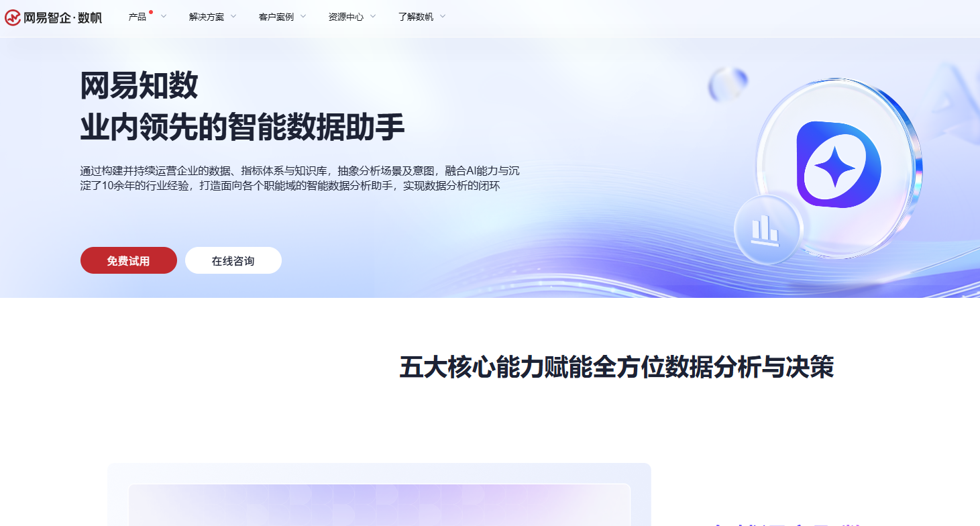Expand the 了解数帆 dropdown arrow
Viewport: 980px width, 526px height.
[x=443, y=17]
